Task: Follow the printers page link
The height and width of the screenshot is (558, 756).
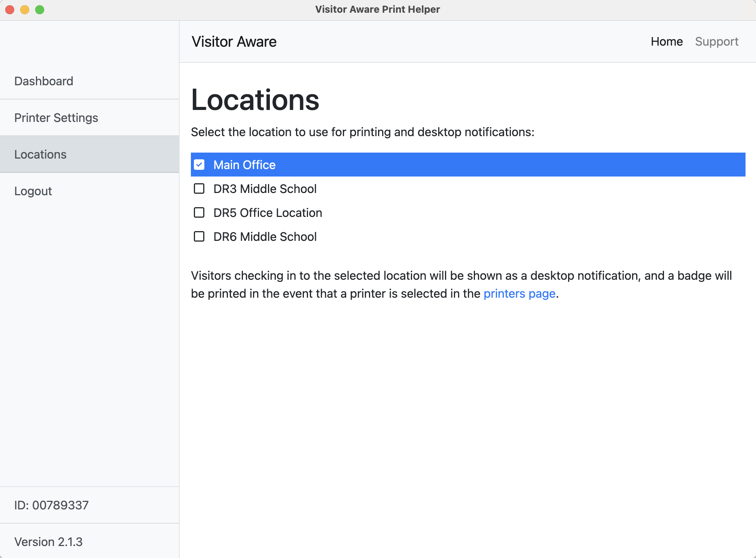Action: (519, 294)
